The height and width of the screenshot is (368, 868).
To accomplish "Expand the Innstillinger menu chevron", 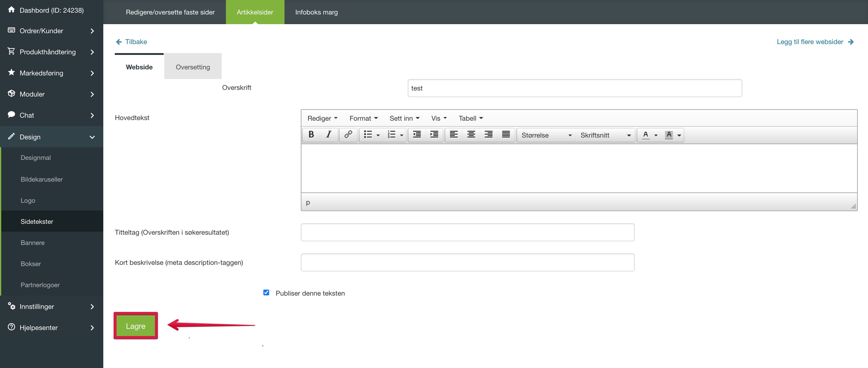I will tap(92, 307).
